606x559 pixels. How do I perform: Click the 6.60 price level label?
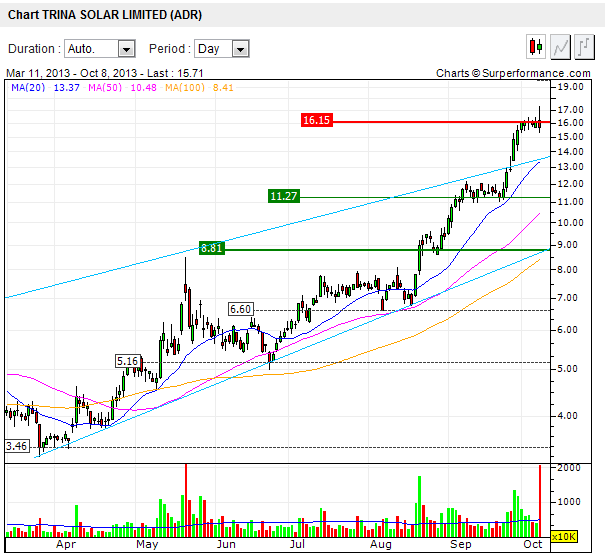tap(240, 309)
